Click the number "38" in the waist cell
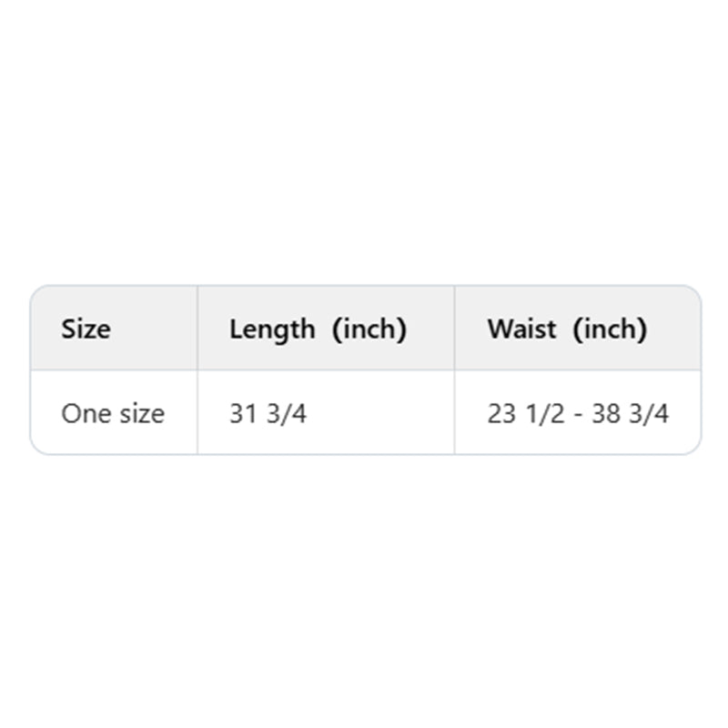This screenshot has height=728, width=728. [x=605, y=414]
